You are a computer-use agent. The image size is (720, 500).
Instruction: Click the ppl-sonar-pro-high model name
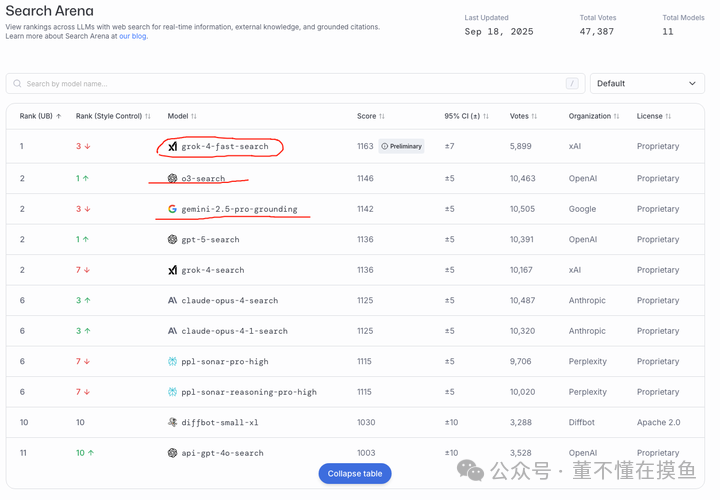pyautogui.click(x=225, y=362)
